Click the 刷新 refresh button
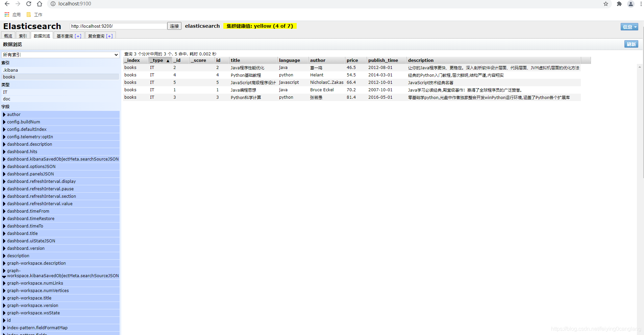The image size is (644, 335). point(631,44)
